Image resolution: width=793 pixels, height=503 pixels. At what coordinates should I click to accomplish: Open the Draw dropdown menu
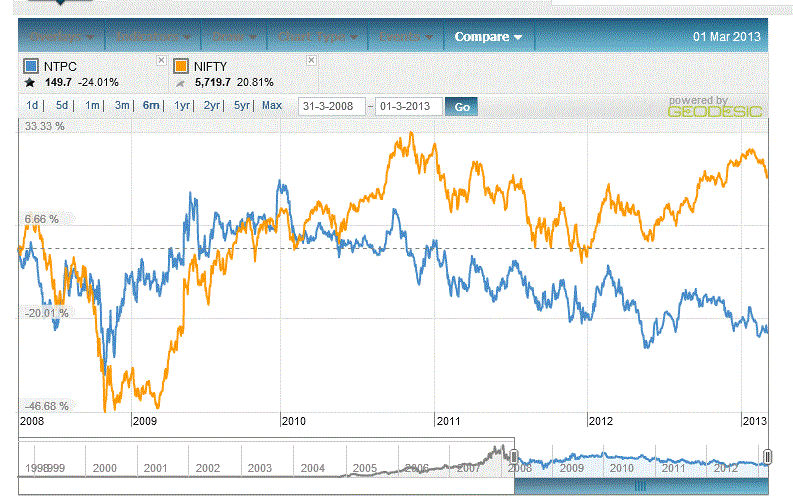click(234, 37)
